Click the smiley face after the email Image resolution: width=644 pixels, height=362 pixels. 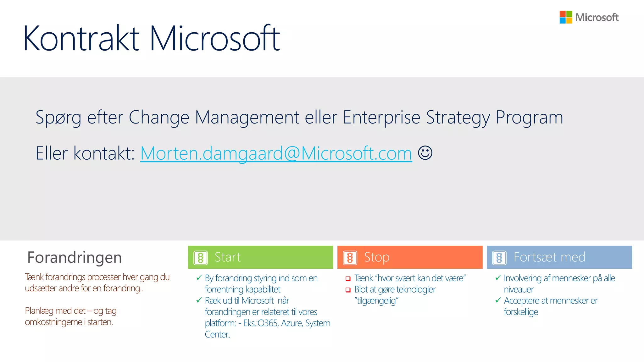coord(425,153)
